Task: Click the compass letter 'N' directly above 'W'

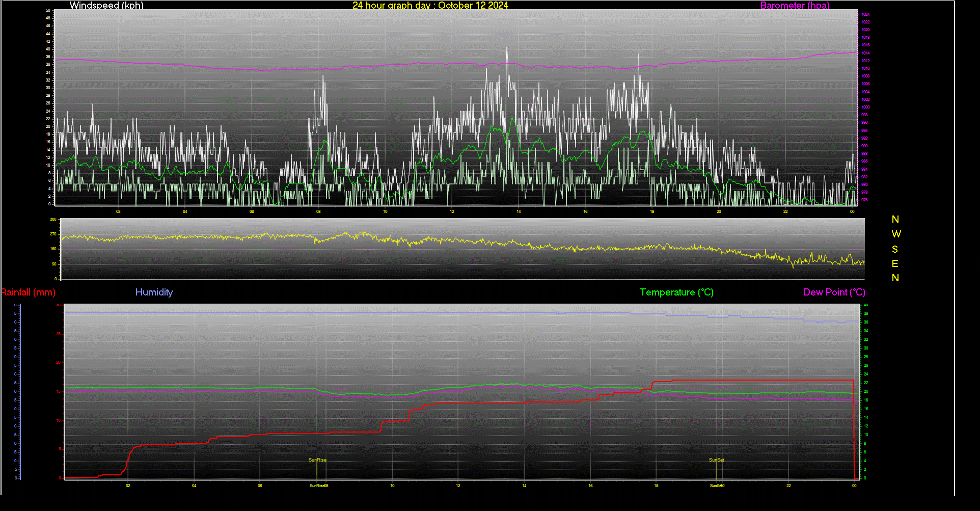Action: pyautogui.click(x=895, y=219)
